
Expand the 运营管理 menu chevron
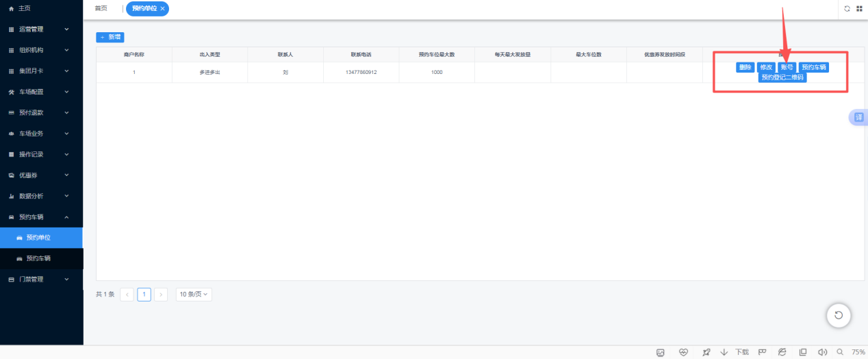(66, 29)
